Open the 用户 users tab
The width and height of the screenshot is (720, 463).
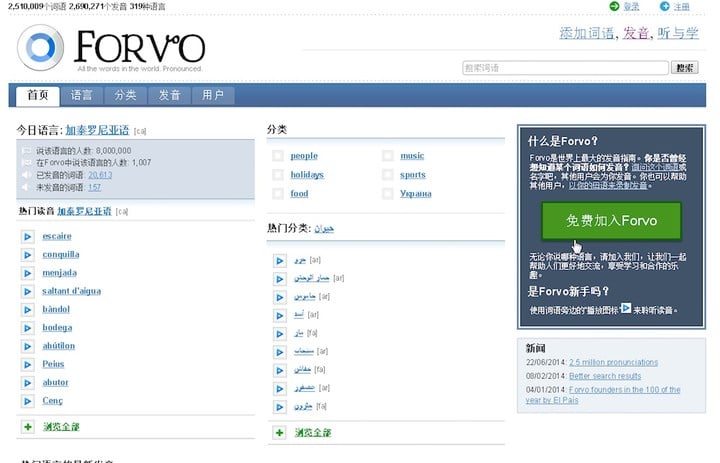[x=213, y=96]
